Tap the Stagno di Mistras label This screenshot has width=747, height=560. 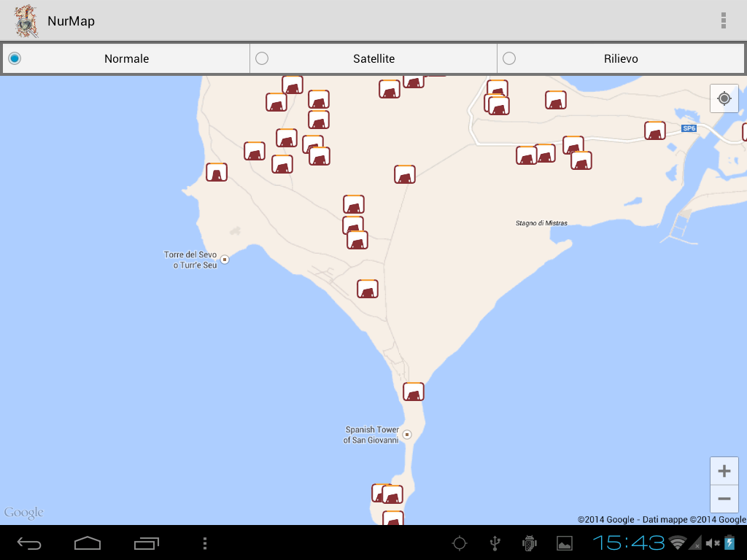(541, 223)
